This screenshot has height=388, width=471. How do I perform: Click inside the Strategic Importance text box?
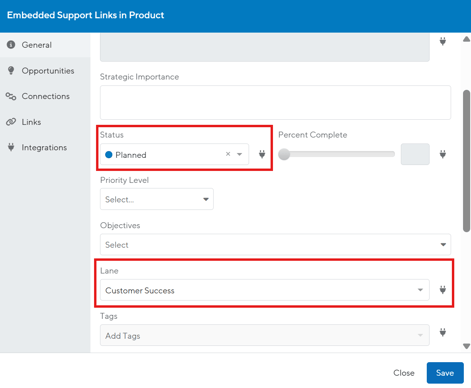click(x=275, y=102)
